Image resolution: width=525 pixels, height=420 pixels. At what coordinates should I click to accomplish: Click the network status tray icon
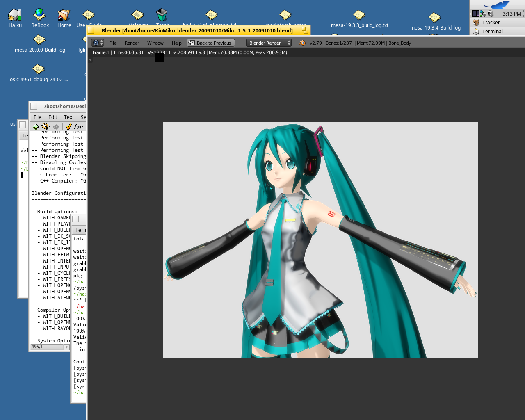click(x=483, y=14)
